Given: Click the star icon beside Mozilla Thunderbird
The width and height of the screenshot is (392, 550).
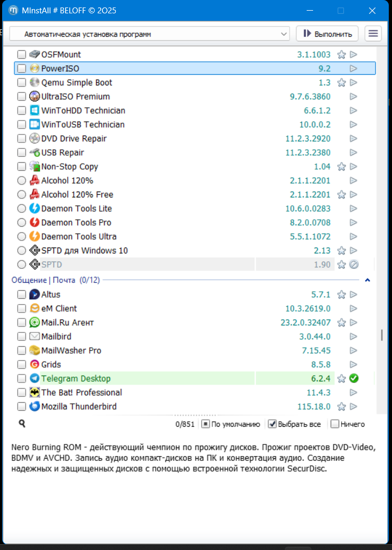Looking at the screenshot, I should [342, 406].
